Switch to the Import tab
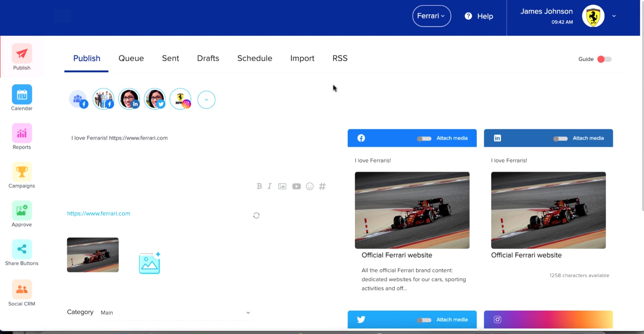644x334 pixels. (x=302, y=58)
